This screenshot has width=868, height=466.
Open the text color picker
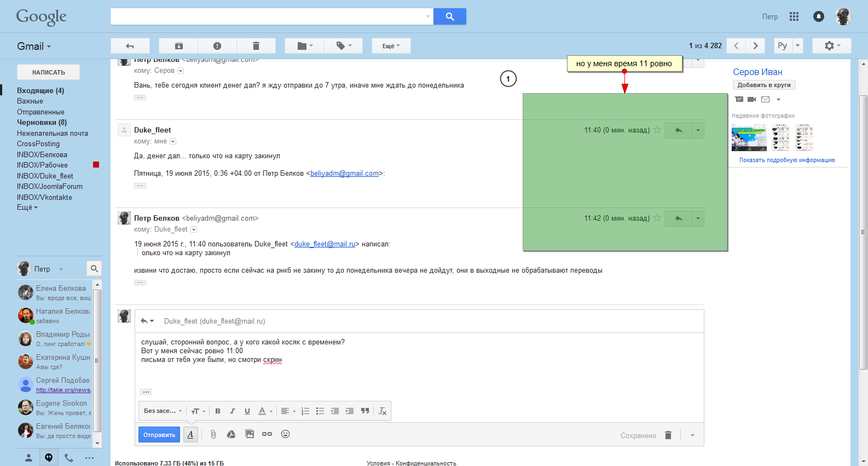point(265,411)
